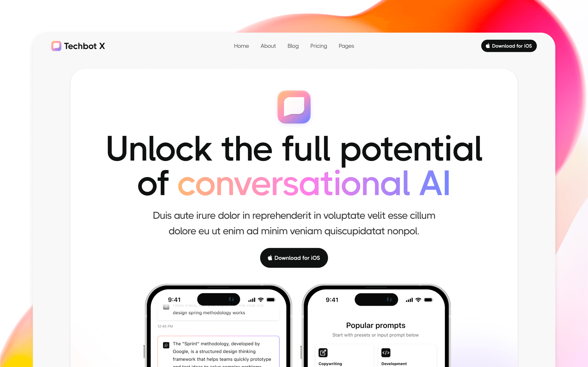Click the dynamic island on left phone
This screenshot has width=588, height=367.
[x=216, y=299]
